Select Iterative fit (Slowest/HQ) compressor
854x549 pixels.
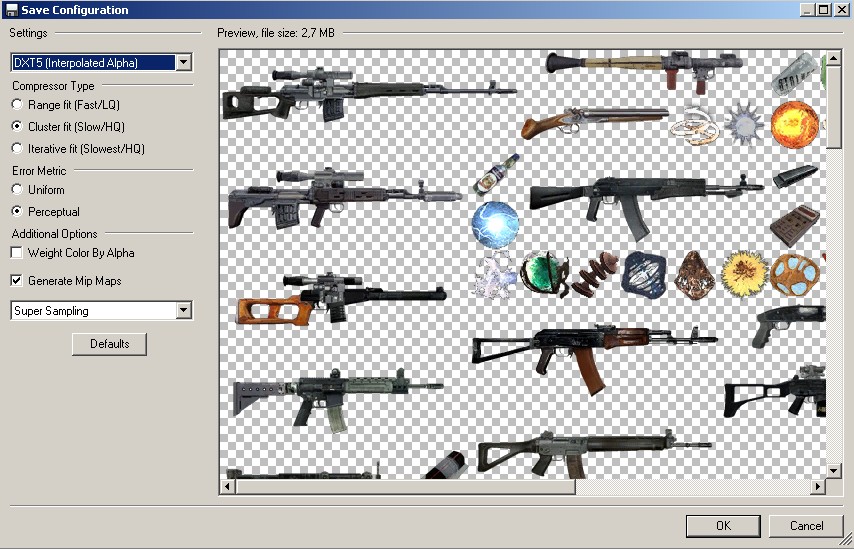coord(17,148)
